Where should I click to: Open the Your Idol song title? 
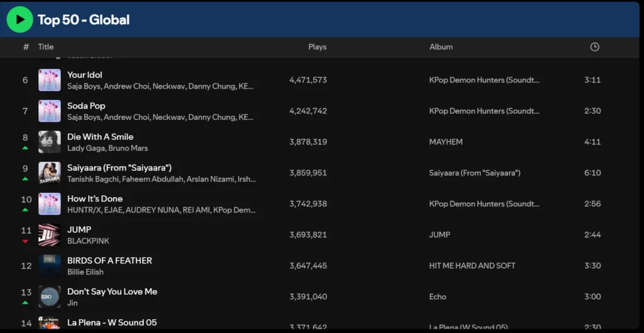pos(85,75)
